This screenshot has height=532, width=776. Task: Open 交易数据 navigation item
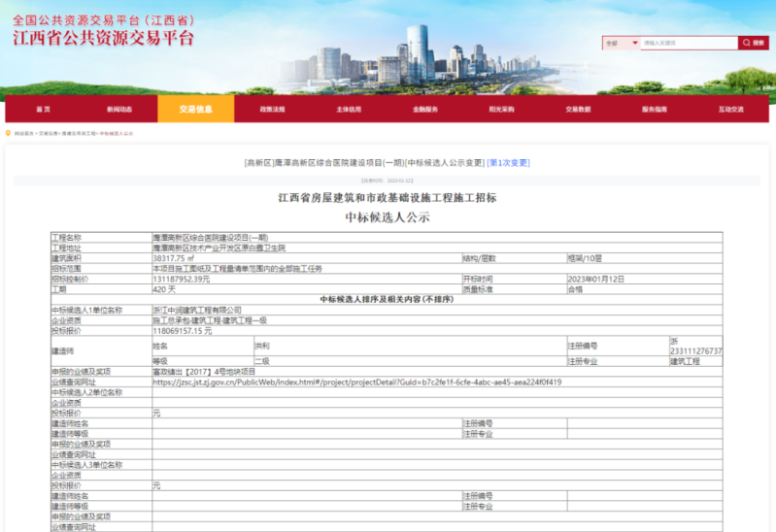tap(578, 110)
